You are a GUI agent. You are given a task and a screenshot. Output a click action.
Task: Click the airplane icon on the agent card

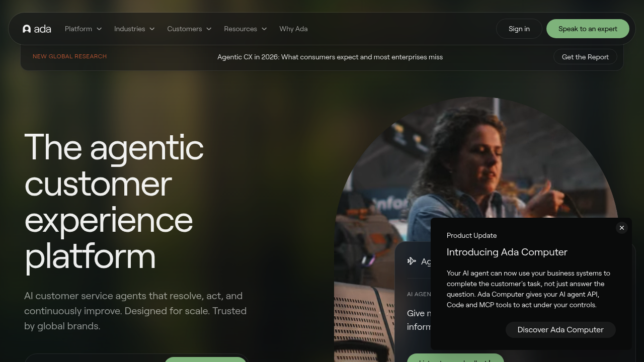pyautogui.click(x=412, y=261)
